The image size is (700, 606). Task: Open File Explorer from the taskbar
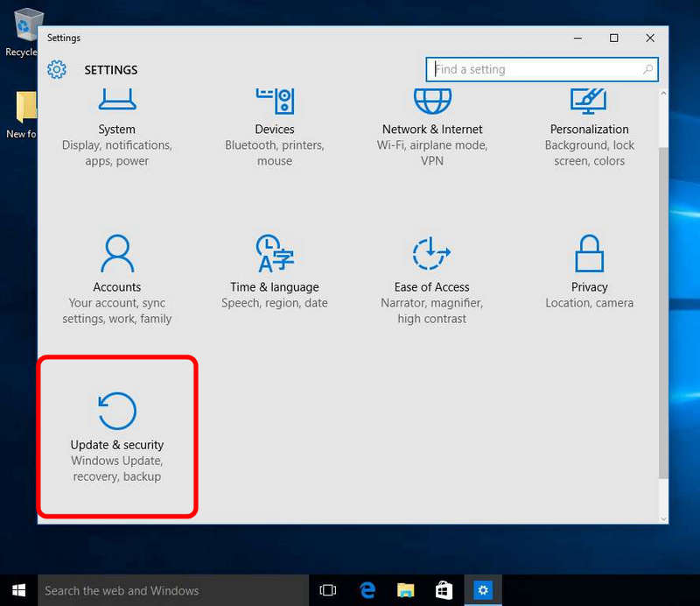(x=405, y=590)
